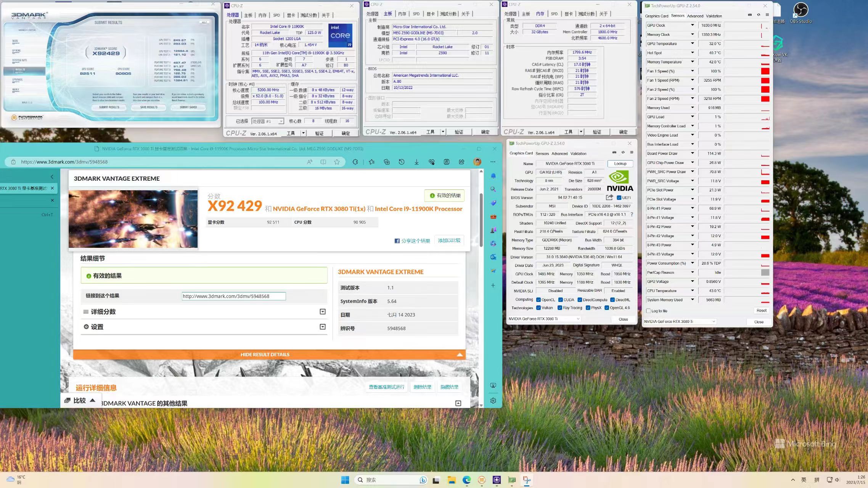Switch to 主板 tab in first CPU-Z window

[248, 15]
